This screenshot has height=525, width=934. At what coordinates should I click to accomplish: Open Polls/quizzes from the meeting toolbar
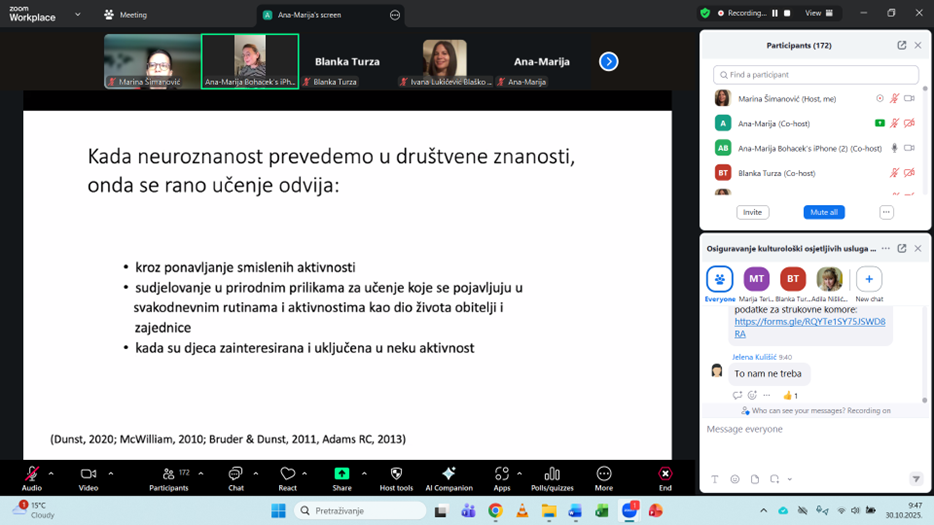pyautogui.click(x=552, y=474)
